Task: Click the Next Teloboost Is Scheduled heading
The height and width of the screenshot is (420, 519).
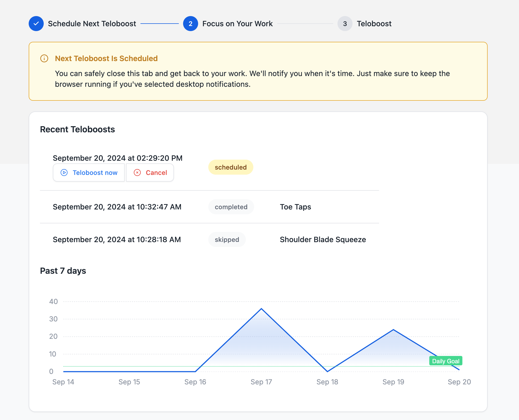Action: (106, 58)
